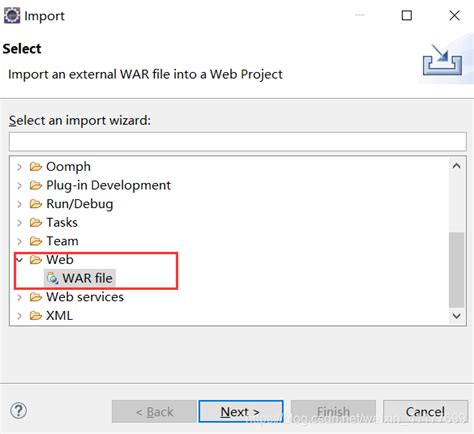Viewport: 474px width, 434px height.
Task: Select the WAR file wizard entry
Action: [80, 278]
